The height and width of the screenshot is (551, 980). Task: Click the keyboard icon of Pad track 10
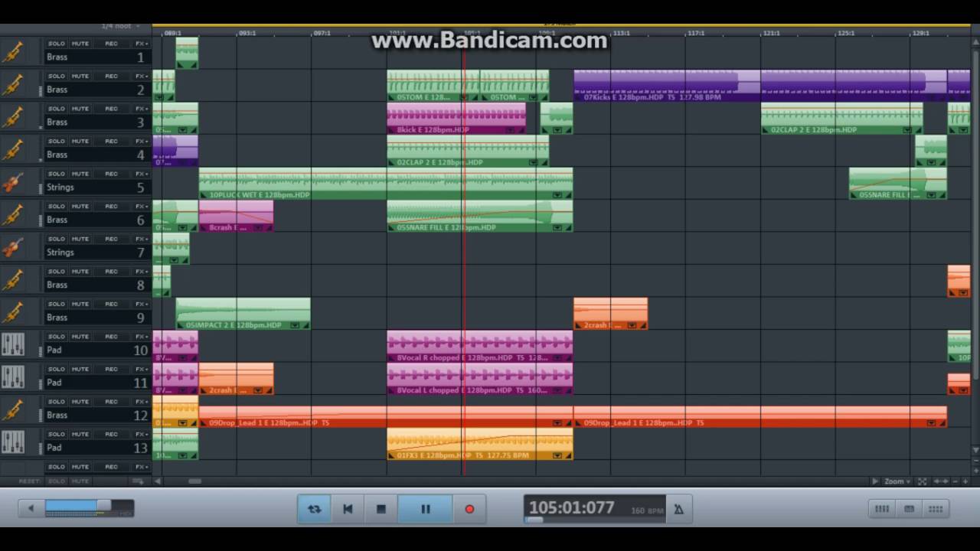pos(13,345)
